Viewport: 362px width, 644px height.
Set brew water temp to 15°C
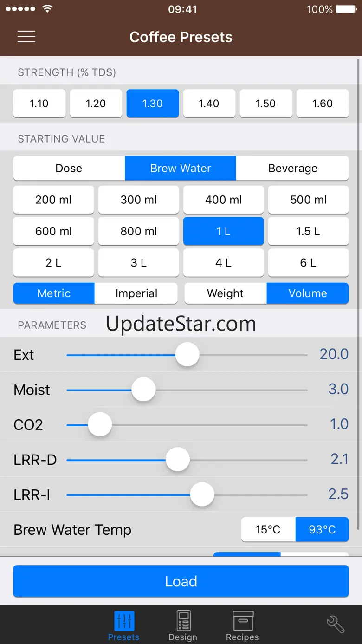click(x=268, y=530)
